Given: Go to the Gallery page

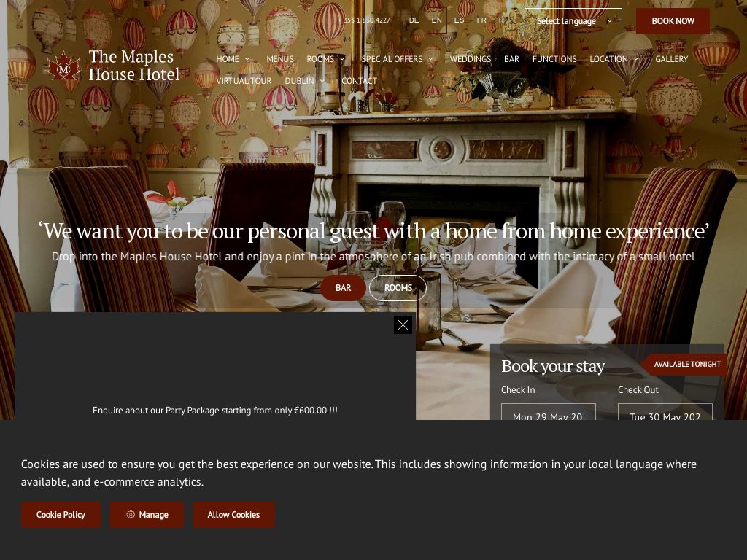Looking at the screenshot, I should pos(672,59).
